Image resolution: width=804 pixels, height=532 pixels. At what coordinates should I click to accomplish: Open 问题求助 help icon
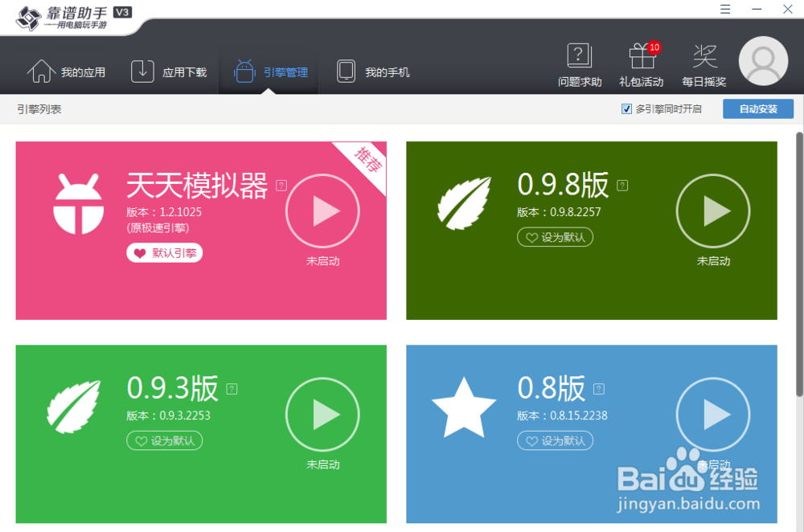580,66
